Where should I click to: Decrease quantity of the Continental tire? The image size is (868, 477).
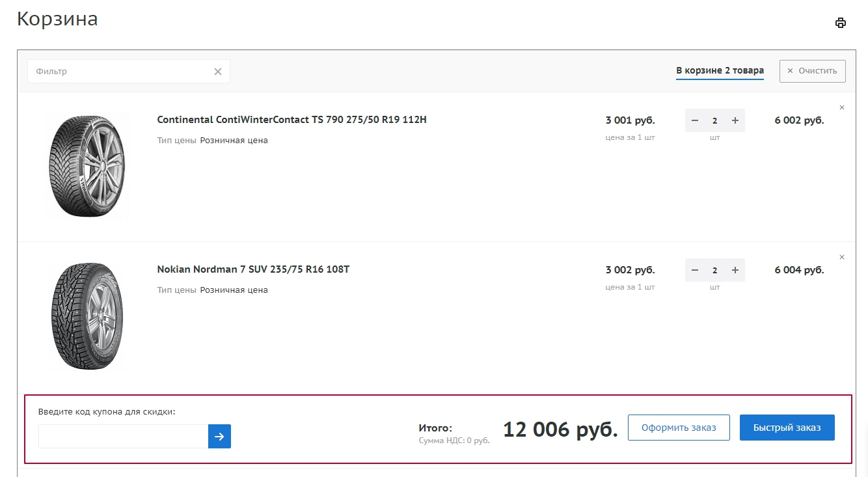coord(695,120)
